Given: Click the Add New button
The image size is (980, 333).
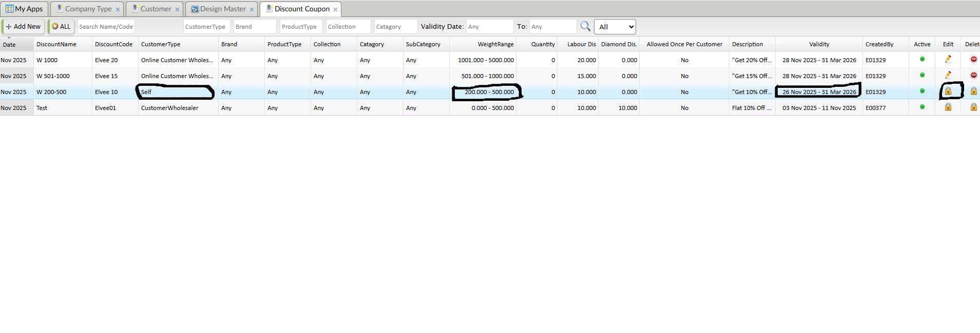Looking at the screenshot, I should [x=23, y=27].
